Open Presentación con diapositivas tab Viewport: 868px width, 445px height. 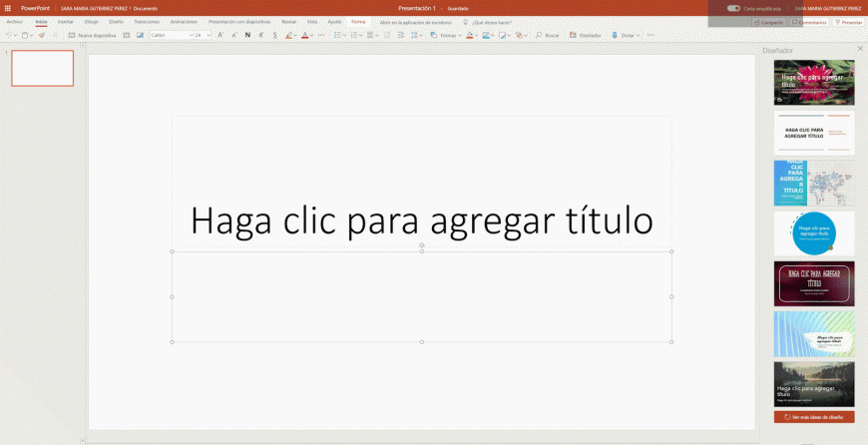[x=239, y=22]
